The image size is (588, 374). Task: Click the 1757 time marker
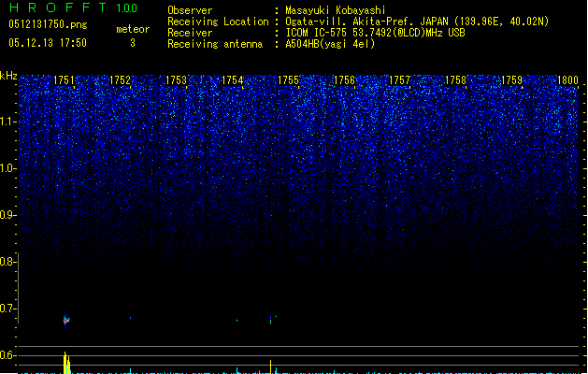pos(400,80)
